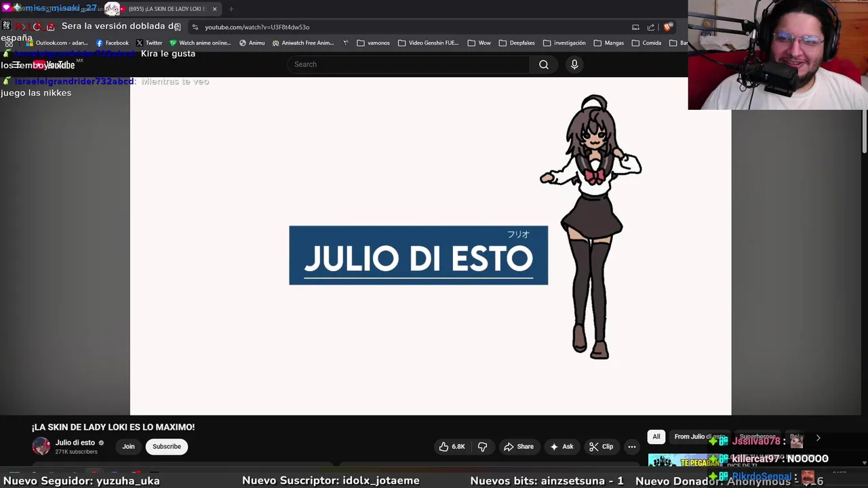Screen dimensions: 868x488
Task: Like the video with thumbs-up 6.8K
Action: point(452,447)
